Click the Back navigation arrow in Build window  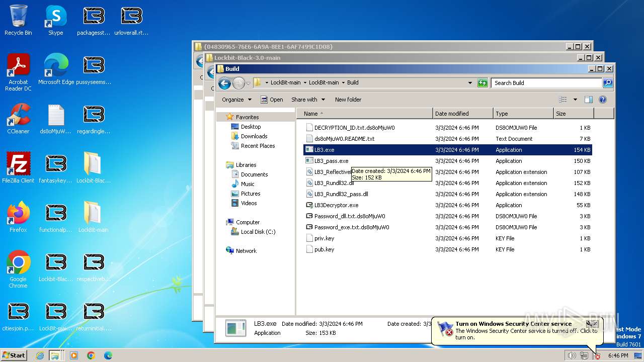click(x=224, y=83)
